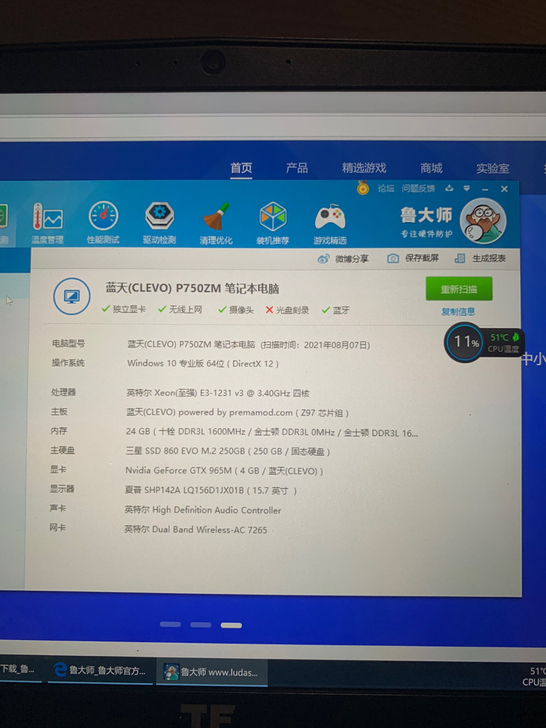Open the 论坛 forum link
The height and width of the screenshot is (728, 546).
click(x=385, y=188)
